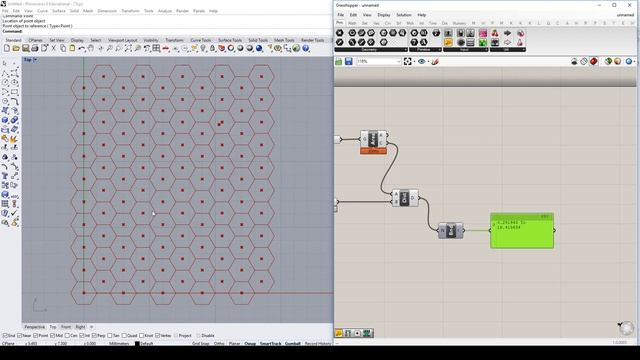The image size is (640, 360).
Task: Save the Rhino model with the disk icon
Action: pyautogui.click(x=25, y=49)
